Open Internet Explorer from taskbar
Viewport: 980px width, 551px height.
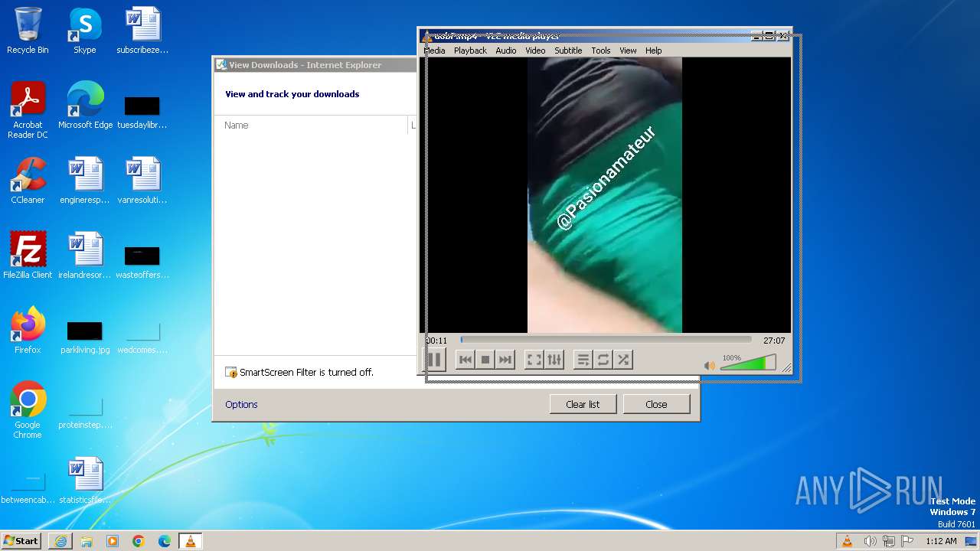60,541
